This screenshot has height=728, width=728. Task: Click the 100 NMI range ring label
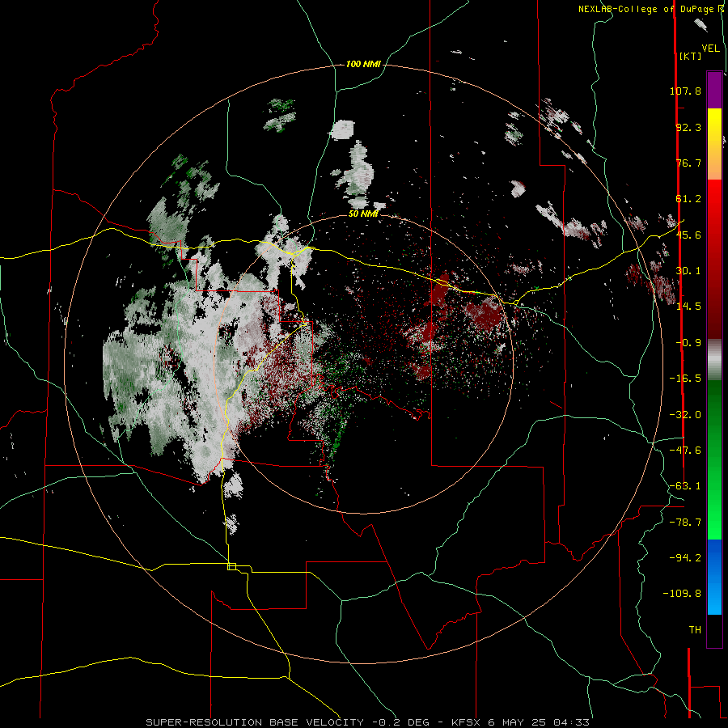click(363, 64)
